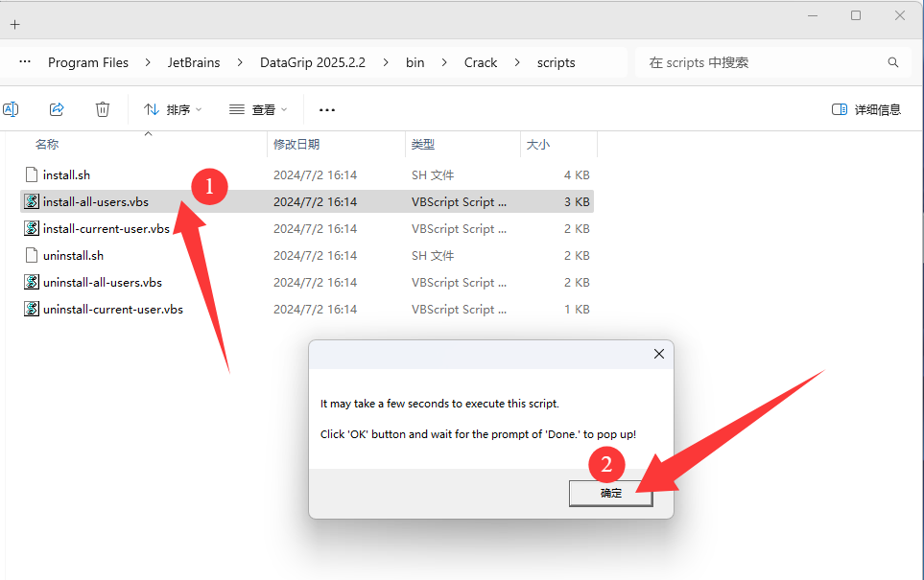Sort by Size (大小) column header
The width and height of the screenshot is (924, 580).
tap(537, 144)
